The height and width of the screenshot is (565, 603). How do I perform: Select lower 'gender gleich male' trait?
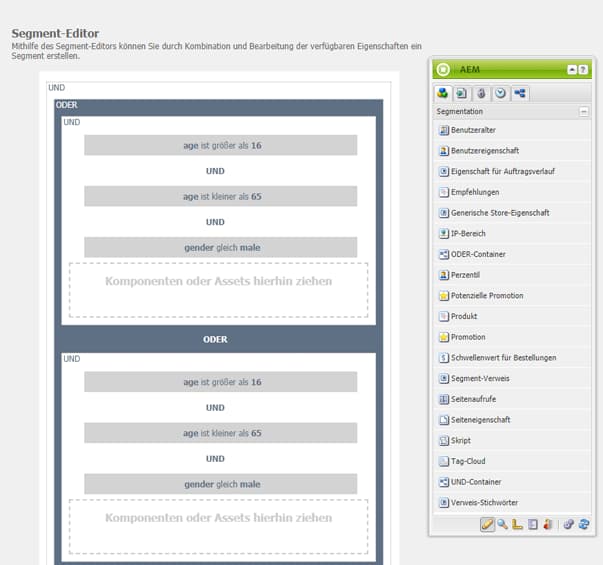click(x=220, y=484)
